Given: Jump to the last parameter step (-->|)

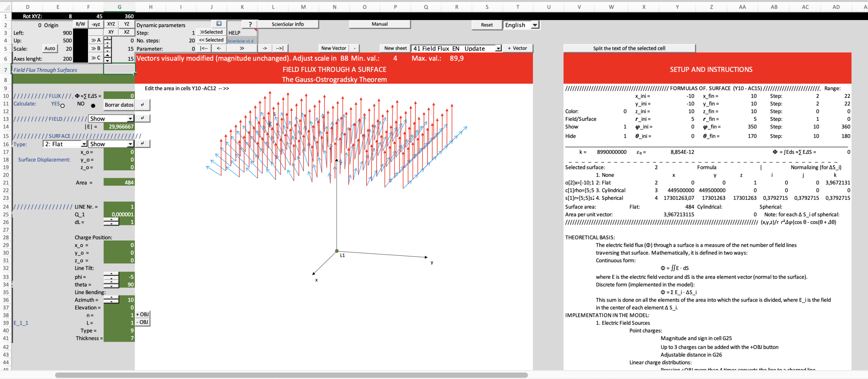Looking at the screenshot, I should (280, 49).
